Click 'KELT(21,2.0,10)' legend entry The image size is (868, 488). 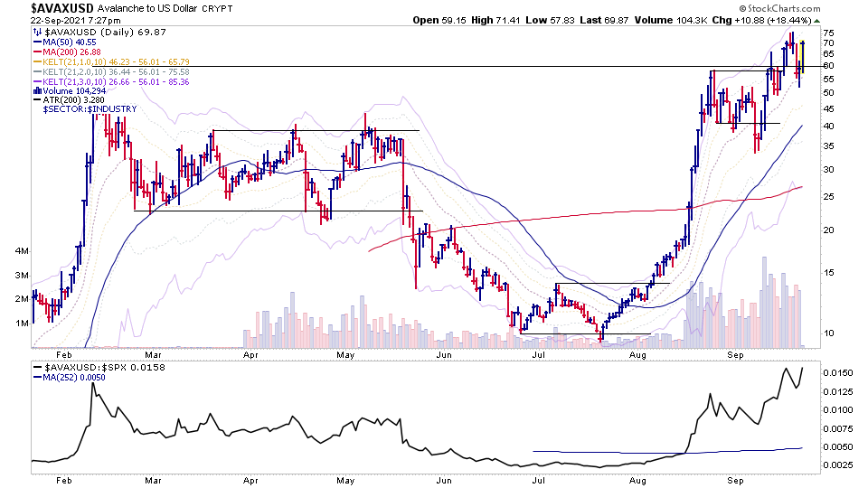click(117, 72)
